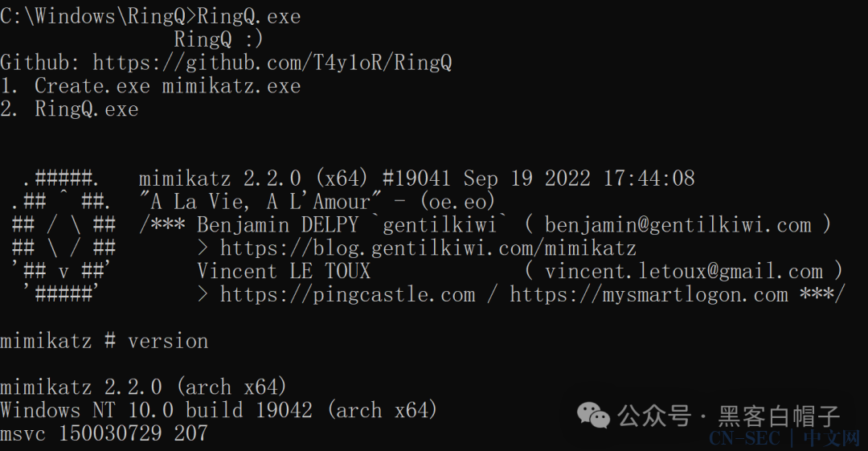This screenshot has height=451, width=868.
Task: Click the mimikatz ASCII kiwi logo art
Action: coord(63,236)
